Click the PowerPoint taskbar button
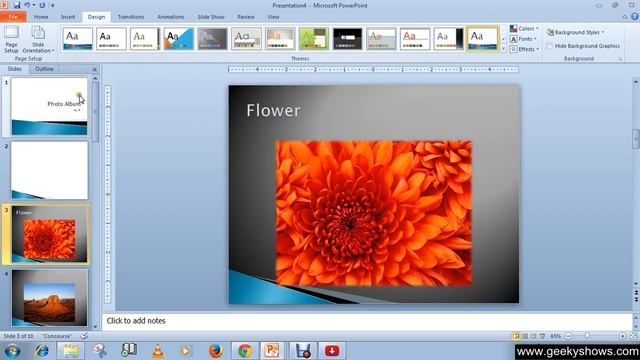The width and height of the screenshot is (640, 360). point(272,351)
